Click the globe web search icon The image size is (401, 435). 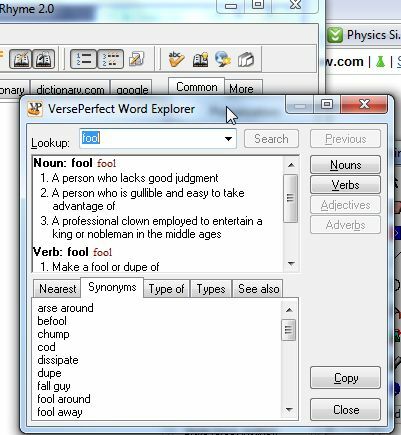[x=223, y=59]
